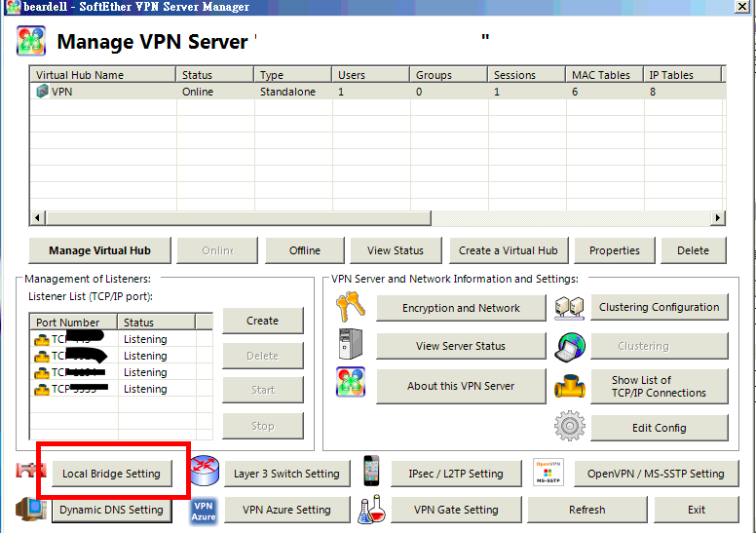Click the router icon beside Layer 3 Switch Setting
The height and width of the screenshot is (533, 756).
(205, 471)
